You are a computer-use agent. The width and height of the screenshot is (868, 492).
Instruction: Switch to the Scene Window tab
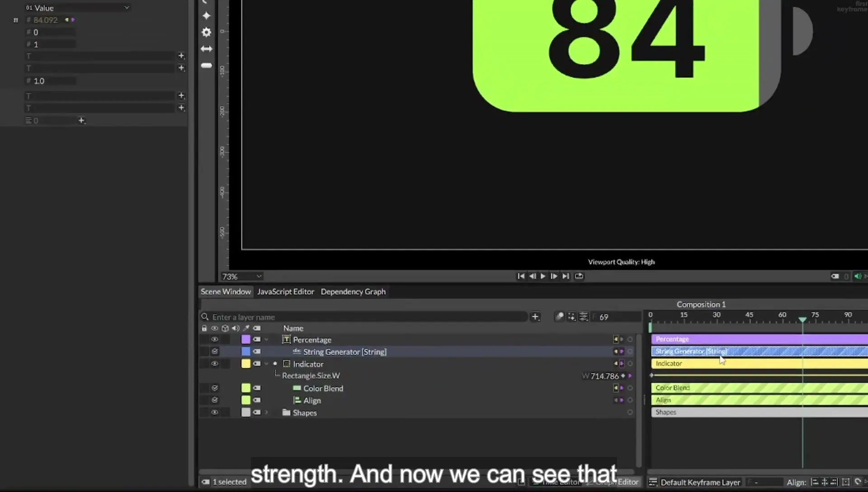pos(226,292)
